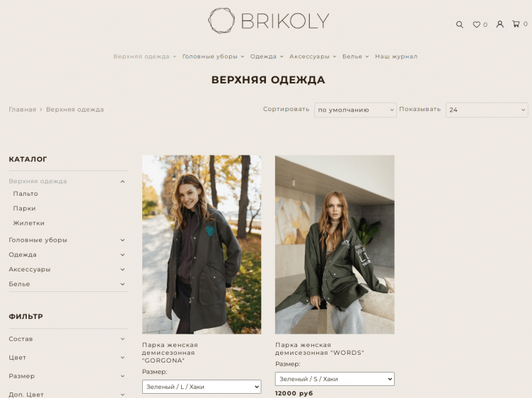Click the Главная breadcrumb link
The height and width of the screenshot is (398, 532).
click(x=23, y=110)
